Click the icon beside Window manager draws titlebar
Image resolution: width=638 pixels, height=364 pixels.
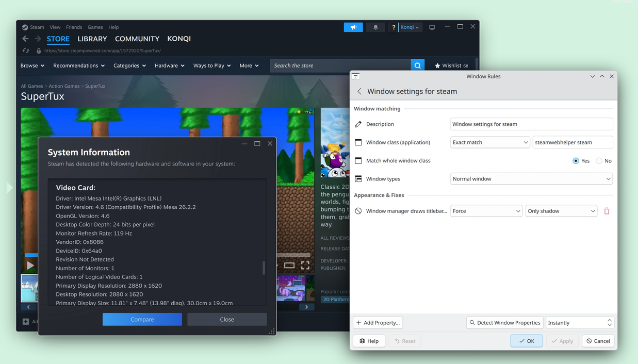pos(358,211)
